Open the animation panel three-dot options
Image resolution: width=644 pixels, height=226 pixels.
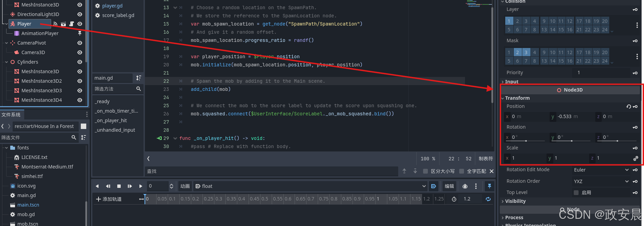(x=476, y=186)
